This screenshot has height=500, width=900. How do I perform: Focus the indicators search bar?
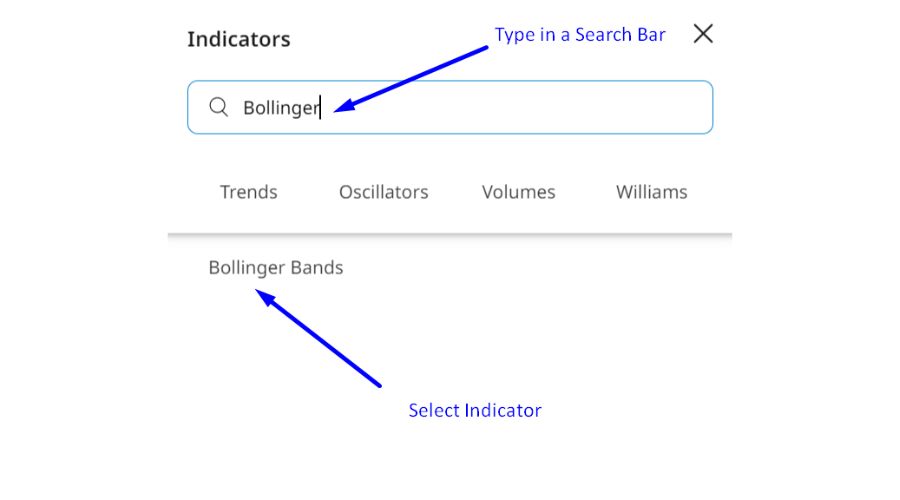coord(450,107)
